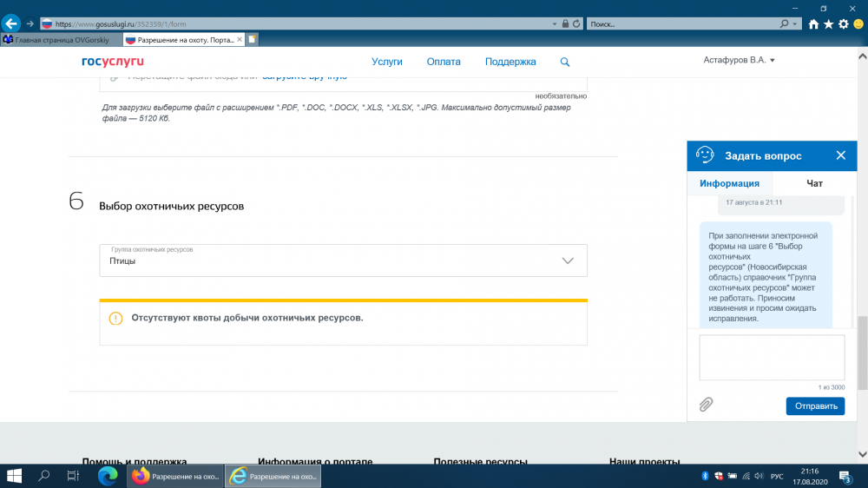This screenshot has width=868, height=488.
Task: Click the browser back arrow button
Action: click(x=11, y=23)
